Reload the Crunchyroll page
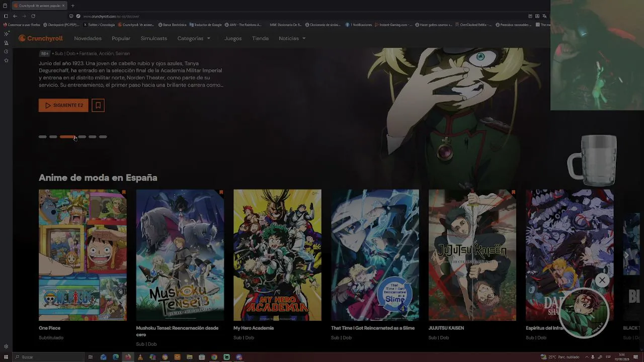Image resolution: width=644 pixels, height=362 pixels. 33,16
